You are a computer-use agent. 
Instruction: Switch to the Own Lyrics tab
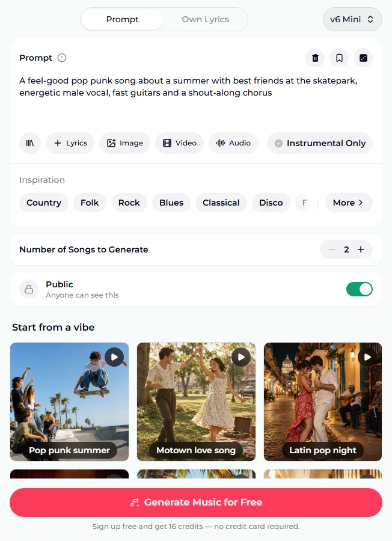[x=205, y=19]
